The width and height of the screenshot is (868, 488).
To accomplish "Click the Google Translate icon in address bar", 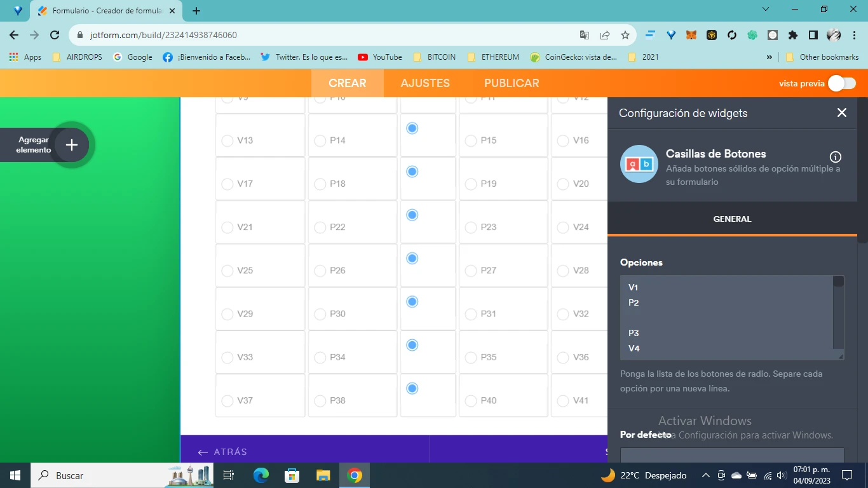I will pyautogui.click(x=585, y=36).
